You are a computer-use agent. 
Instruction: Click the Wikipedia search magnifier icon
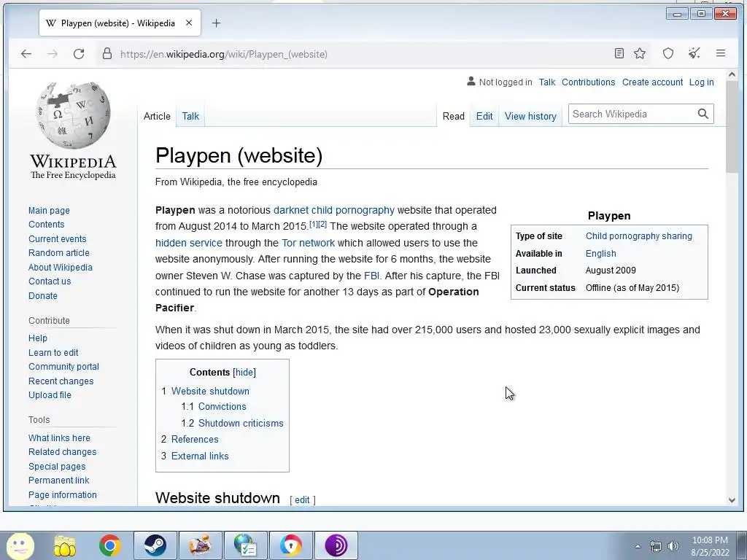pyautogui.click(x=703, y=114)
